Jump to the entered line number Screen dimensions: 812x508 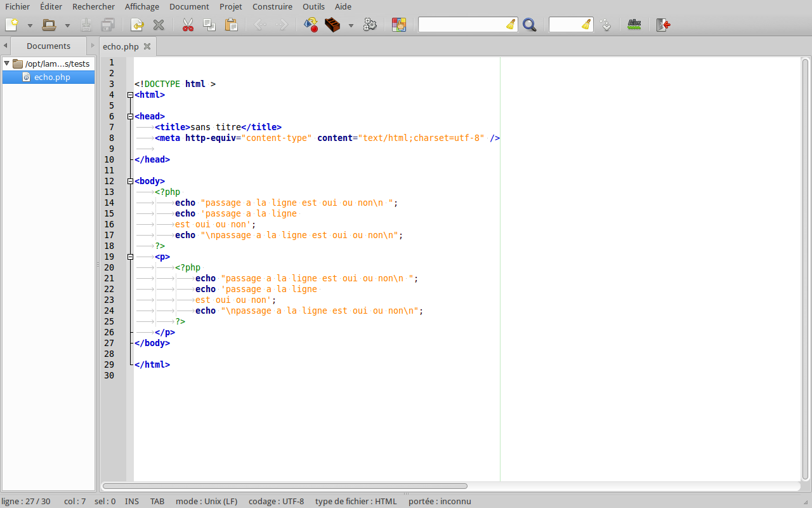tap(606, 25)
